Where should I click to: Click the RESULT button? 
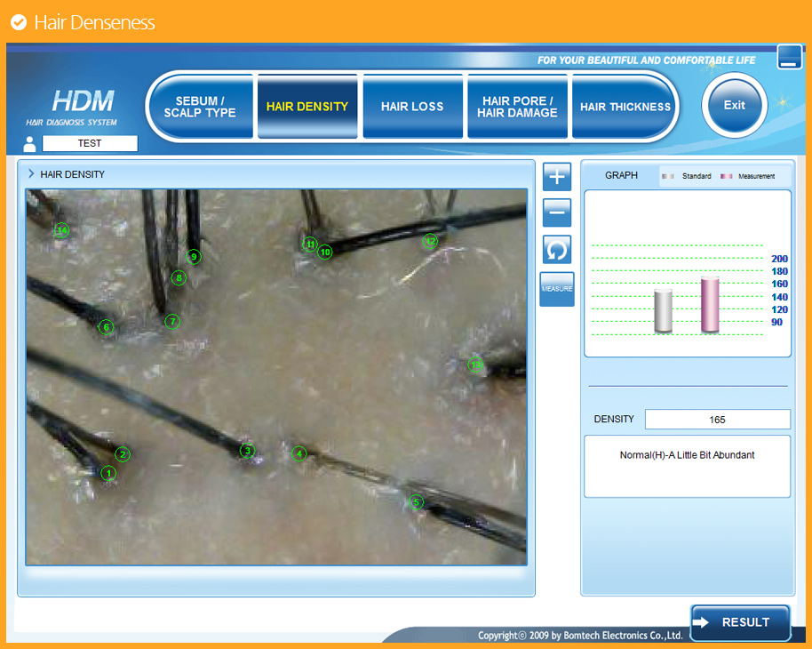(740, 622)
